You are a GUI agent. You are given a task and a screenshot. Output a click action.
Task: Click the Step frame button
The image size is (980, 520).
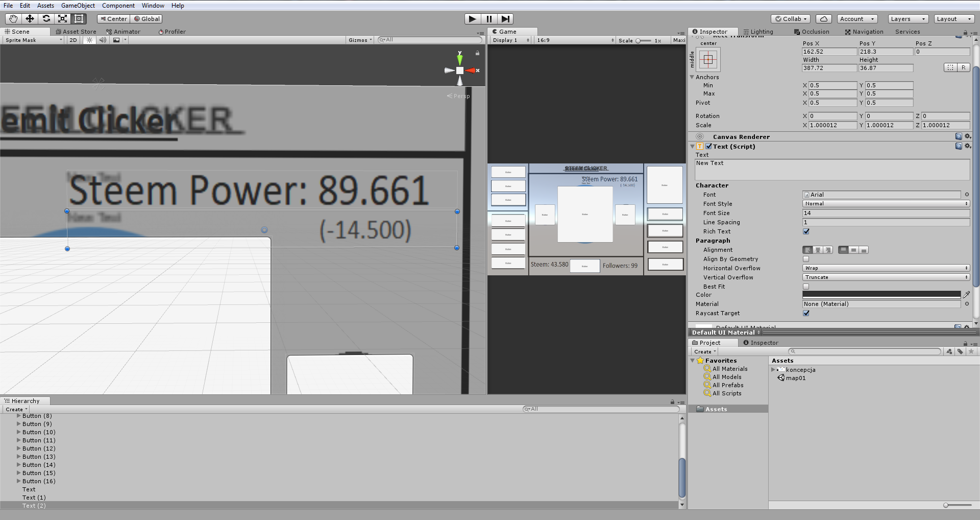coord(505,19)
